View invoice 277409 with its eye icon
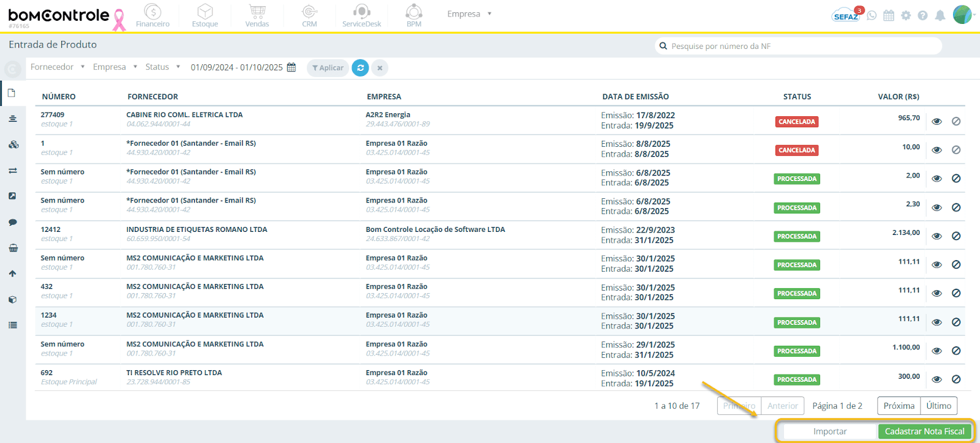This screenshot has width=980, height=443. coord(937,121)
